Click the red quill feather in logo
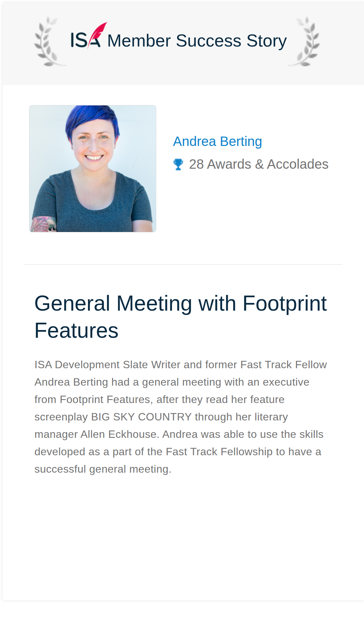This screenshot has width=364, height=636. (98, 33)
